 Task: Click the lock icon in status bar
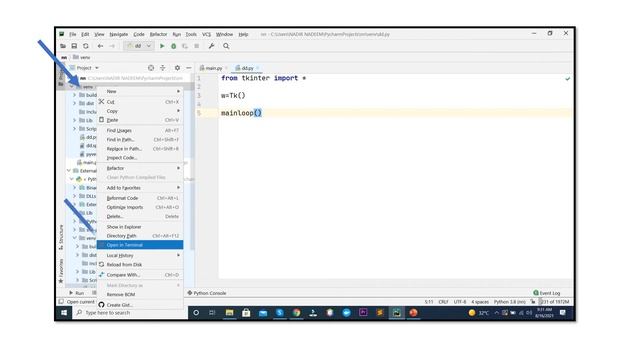point(533,302)
